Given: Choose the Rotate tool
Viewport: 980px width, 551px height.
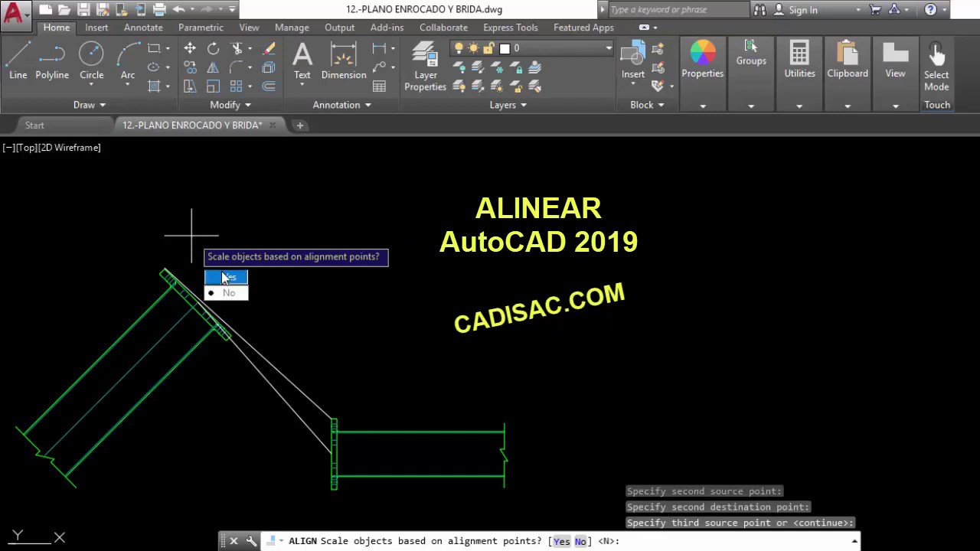Looking at the screenshot, I should [x=213, y=48].
